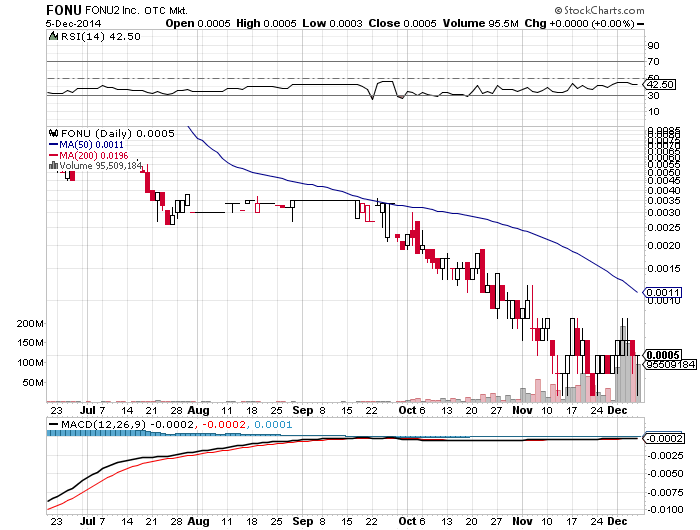The image size is (700, 530).
Task: Click the "High 0.0005" header value
Action: 266,24
